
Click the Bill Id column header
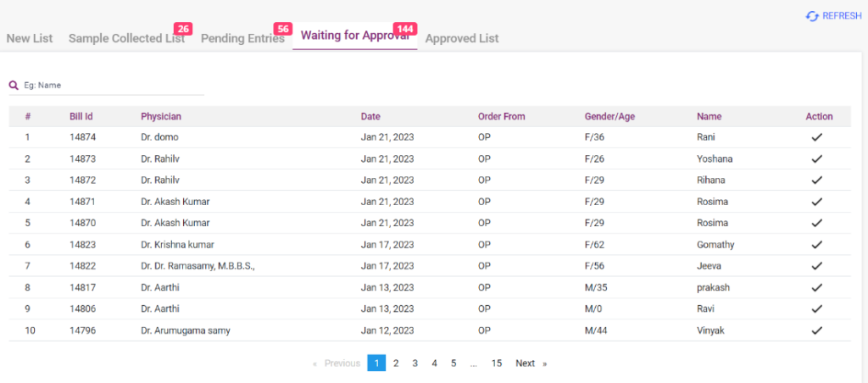(81, 116)
